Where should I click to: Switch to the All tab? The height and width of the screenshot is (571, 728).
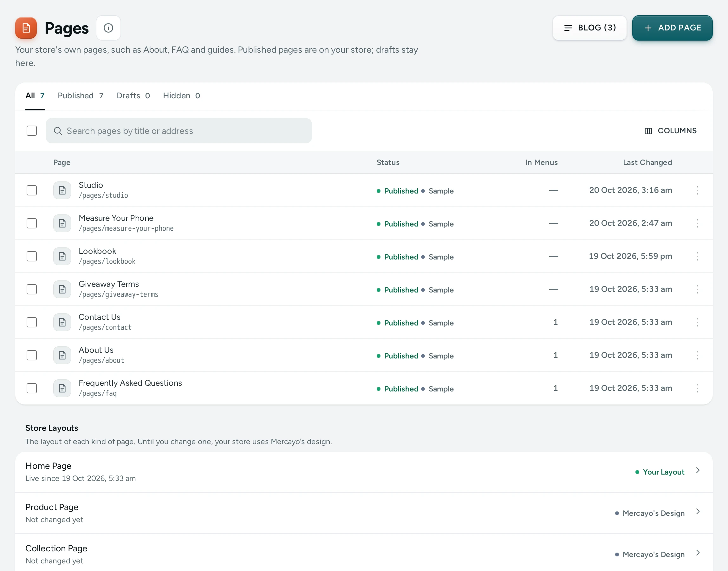[x=35, y=96]
